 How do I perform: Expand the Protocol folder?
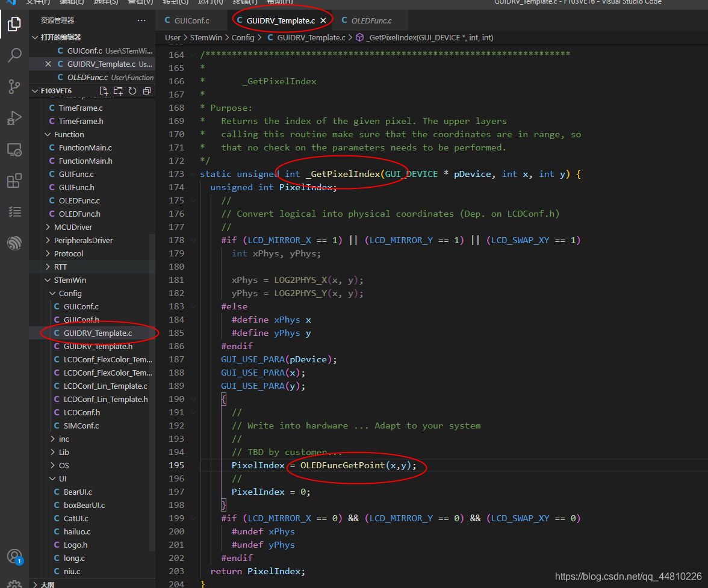pos(48,253)
